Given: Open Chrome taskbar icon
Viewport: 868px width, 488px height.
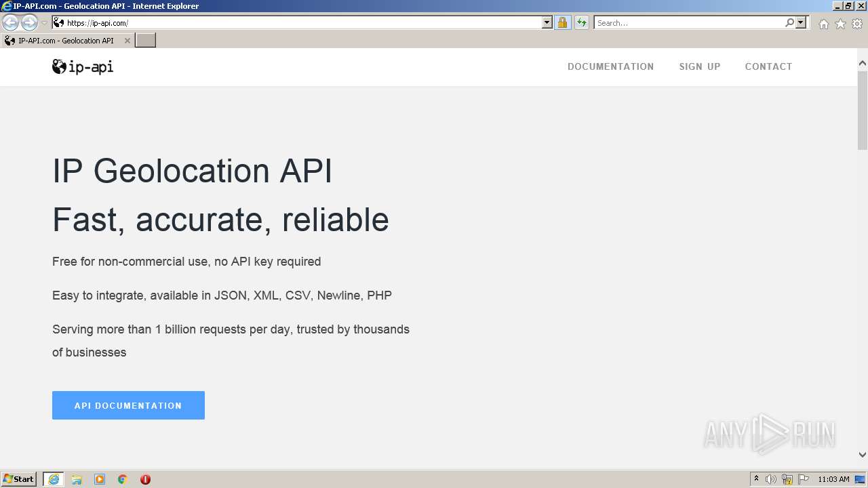Looking at the screenshot, I should pyautogui.click(x=123, y=479).
